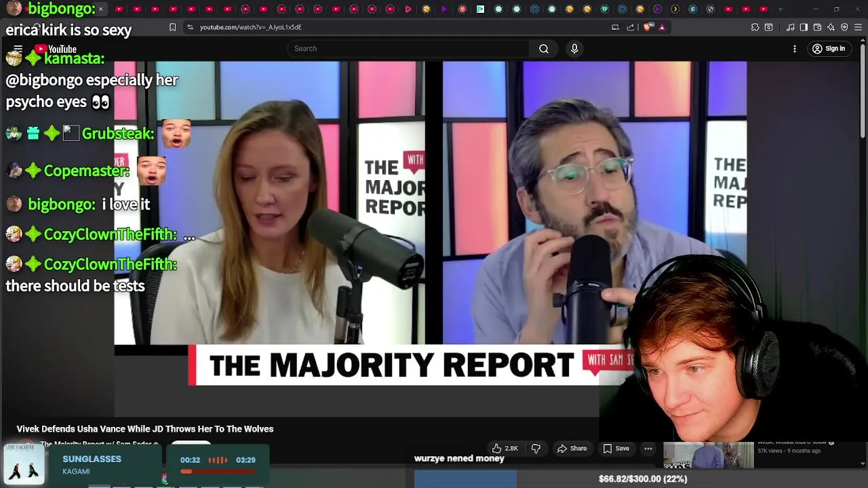Image resolution: width=868 pixels, height=488 pixels.
Task: Click the music widget orange progress bar
Action: 217,471
